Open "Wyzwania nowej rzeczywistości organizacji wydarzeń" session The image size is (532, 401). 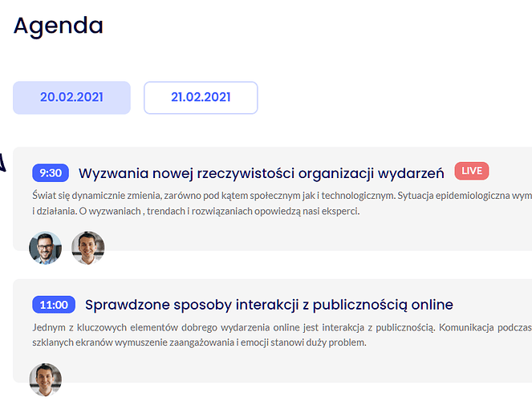click(261, 172)
